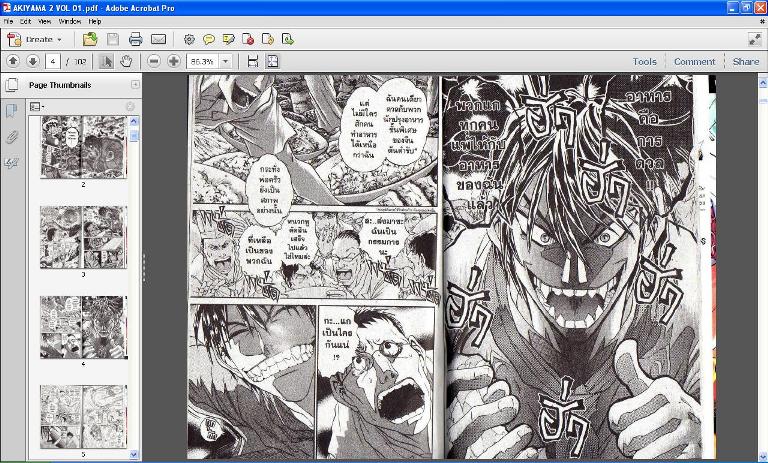Select the highlight text tool
Screen dimensions: 768x463
228,40
